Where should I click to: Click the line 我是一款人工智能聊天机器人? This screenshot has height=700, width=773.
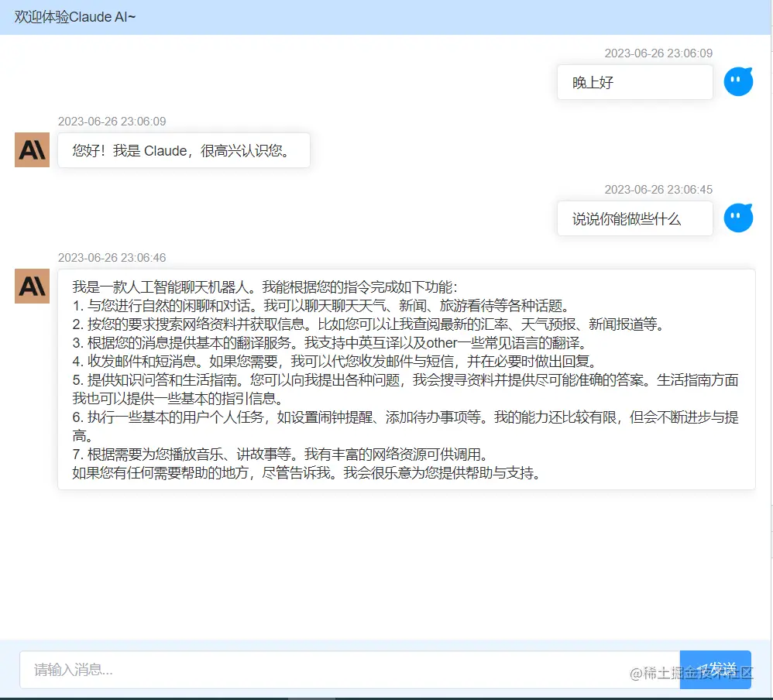pos(265,287)
